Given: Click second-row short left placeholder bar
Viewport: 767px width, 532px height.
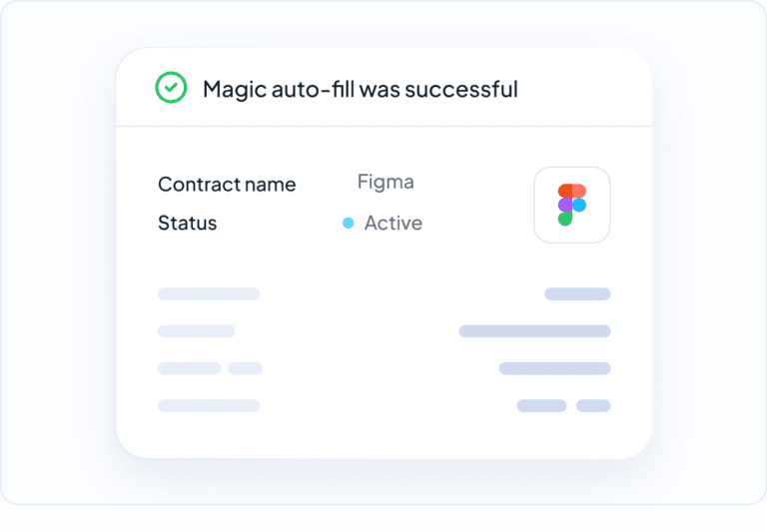Looking at the screenshot, I should pos(196,331).
